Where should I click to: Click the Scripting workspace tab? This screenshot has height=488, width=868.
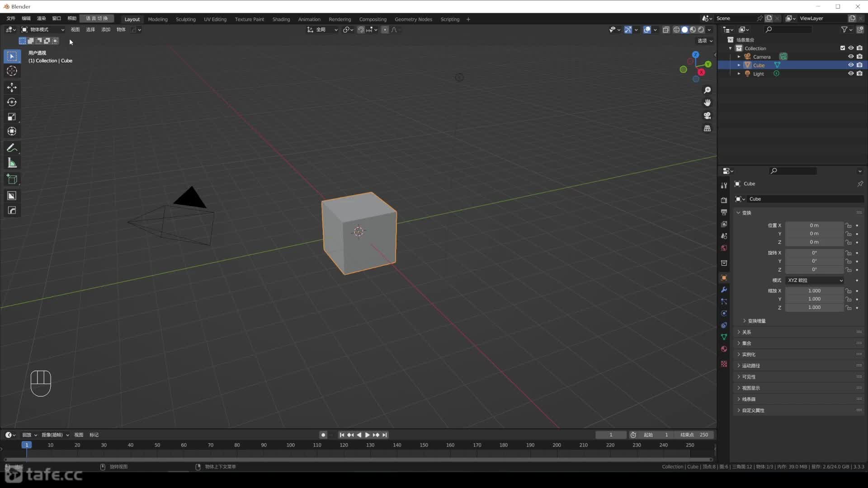(x=449, y=19)
